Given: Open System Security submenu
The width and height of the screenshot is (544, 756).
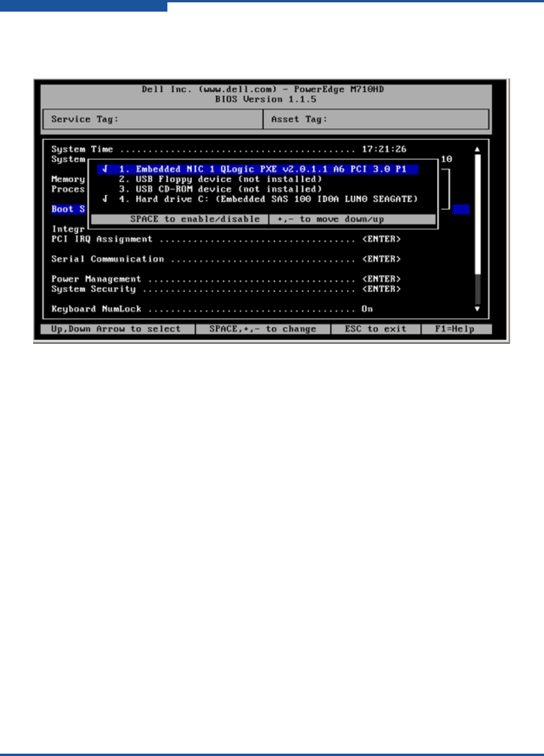Looking at the screenshot, I should point(226,288).
